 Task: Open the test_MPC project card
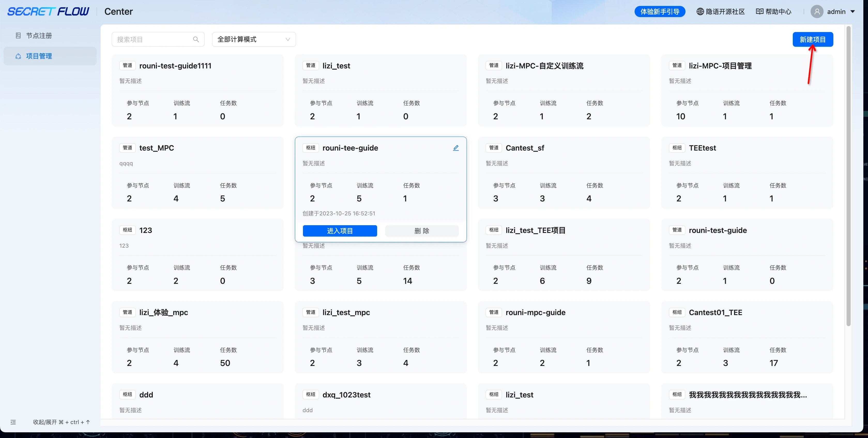(x=197, y=173)
